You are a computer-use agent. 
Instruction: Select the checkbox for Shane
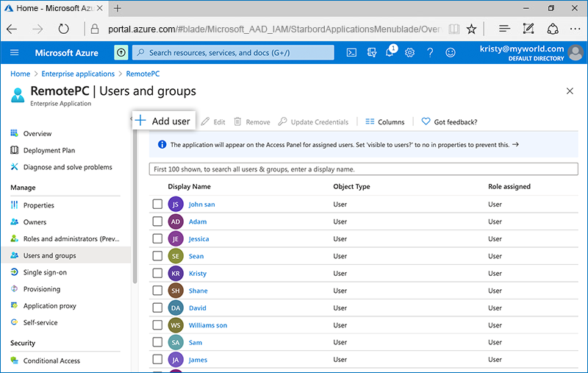157,291
